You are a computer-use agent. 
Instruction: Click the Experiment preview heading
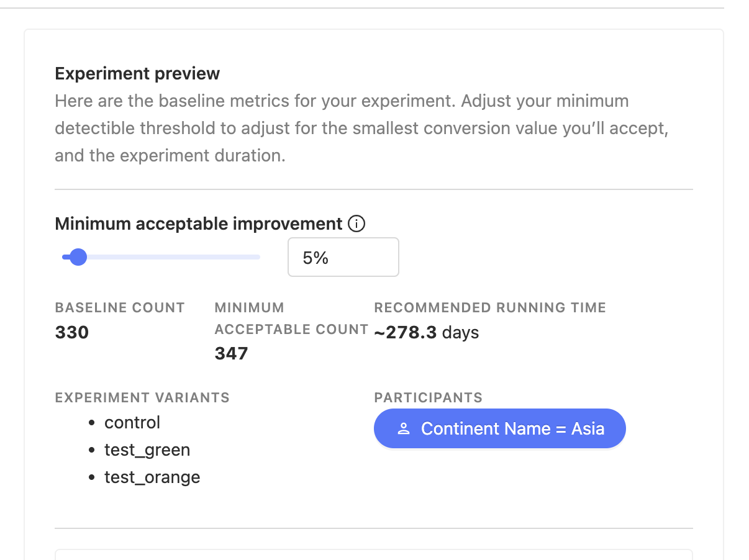coord(137,73)
